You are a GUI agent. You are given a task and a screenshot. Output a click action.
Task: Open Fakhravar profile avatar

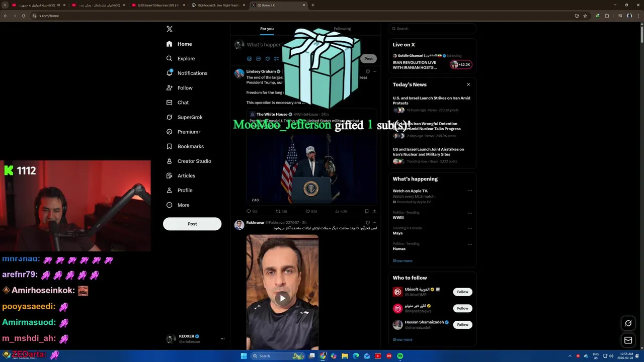click(239, 225)
